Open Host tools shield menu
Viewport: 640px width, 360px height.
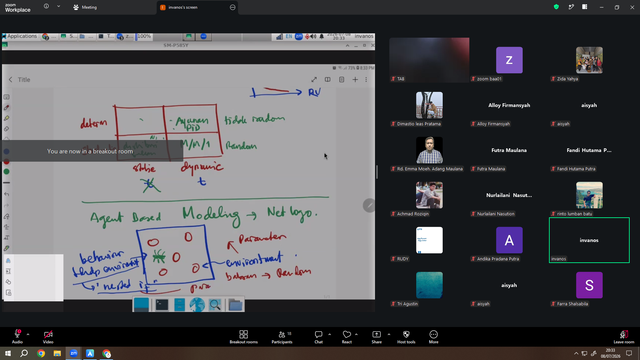[x=406, y=337]
